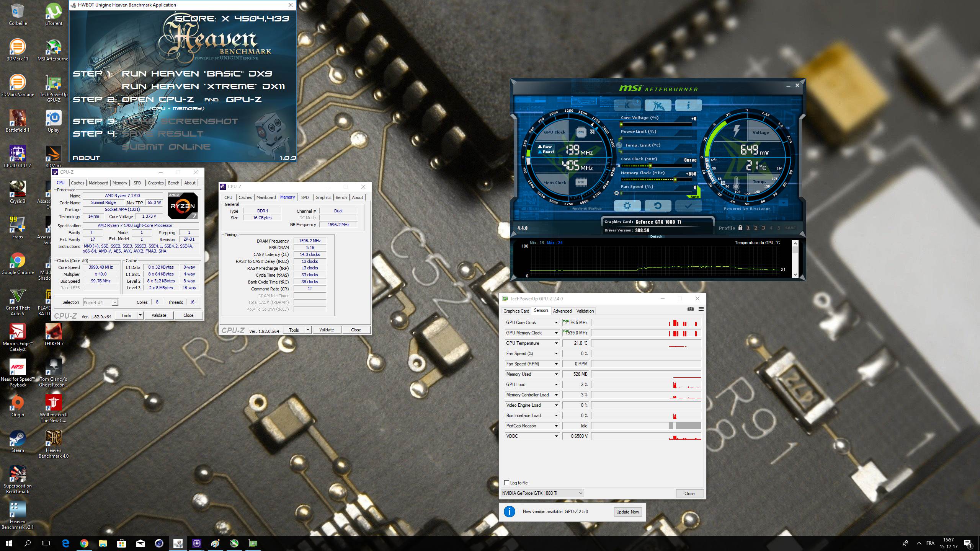Open Task View on the taskbar
The width and height of the screenshot is (980, 551).
point(46,543)
